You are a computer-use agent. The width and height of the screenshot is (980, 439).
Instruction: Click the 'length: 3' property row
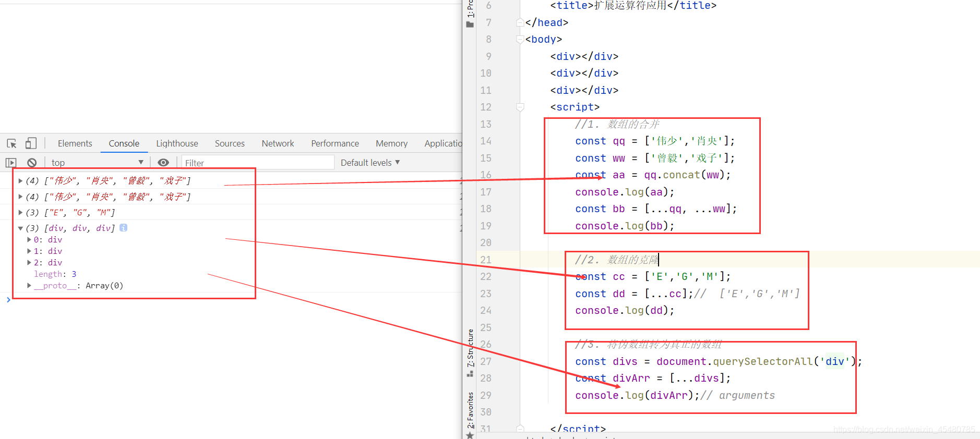pos(55,274)
